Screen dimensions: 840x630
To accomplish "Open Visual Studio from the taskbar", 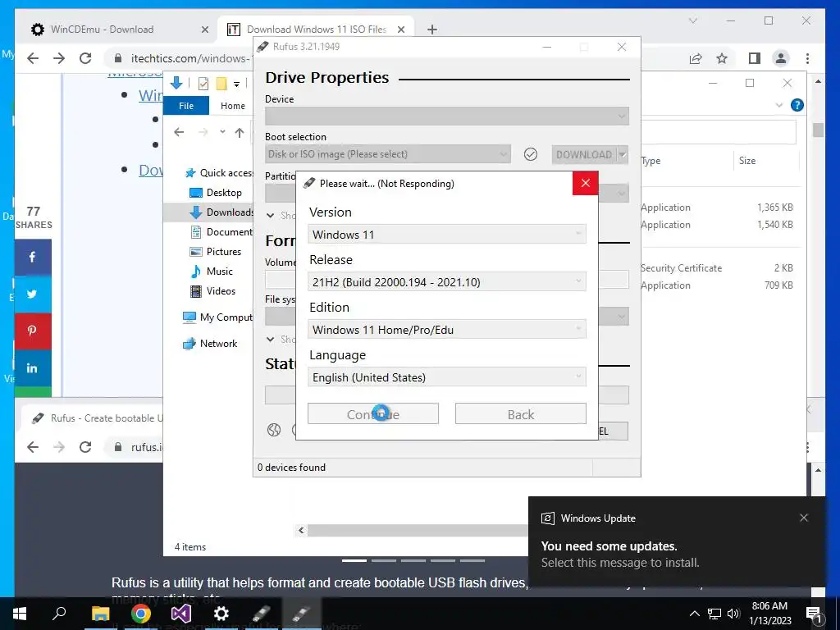I will 181,614.
